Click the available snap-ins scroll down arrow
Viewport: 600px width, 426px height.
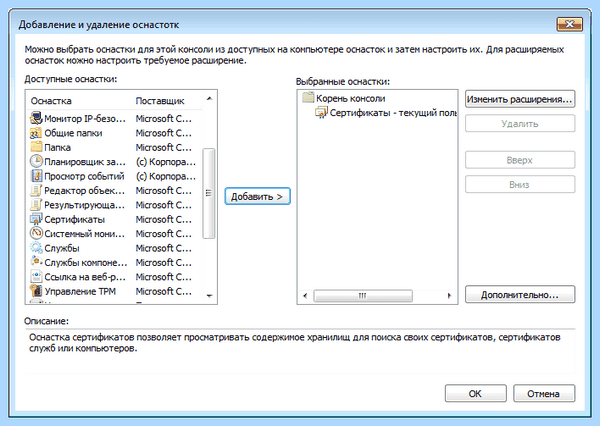209,295
